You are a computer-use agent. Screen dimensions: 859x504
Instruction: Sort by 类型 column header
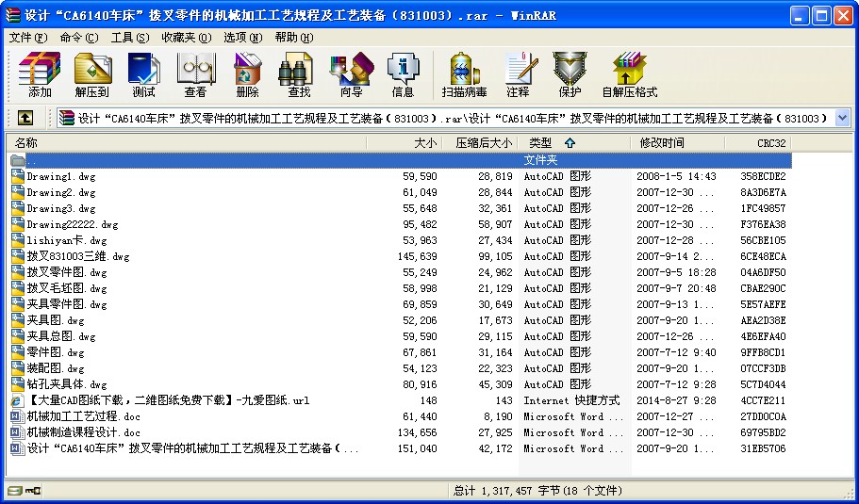[x=552, y=143]
